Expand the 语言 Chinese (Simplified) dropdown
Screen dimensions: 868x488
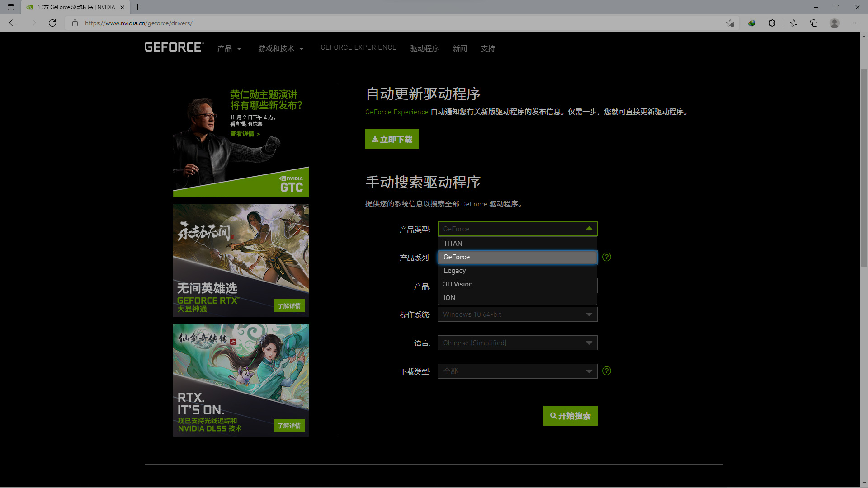click(517, 343)
